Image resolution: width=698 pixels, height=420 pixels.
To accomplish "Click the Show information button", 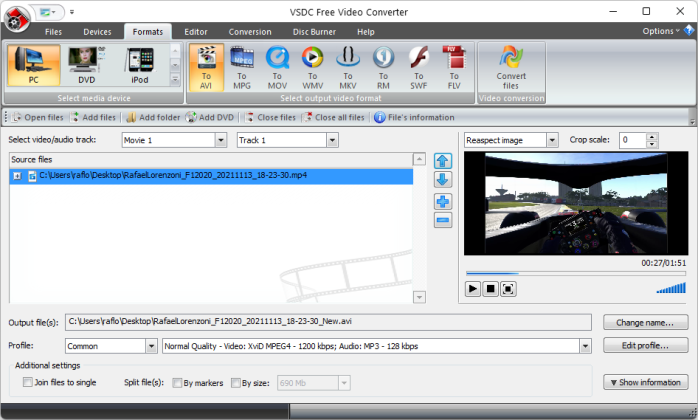I will (645, 382).
